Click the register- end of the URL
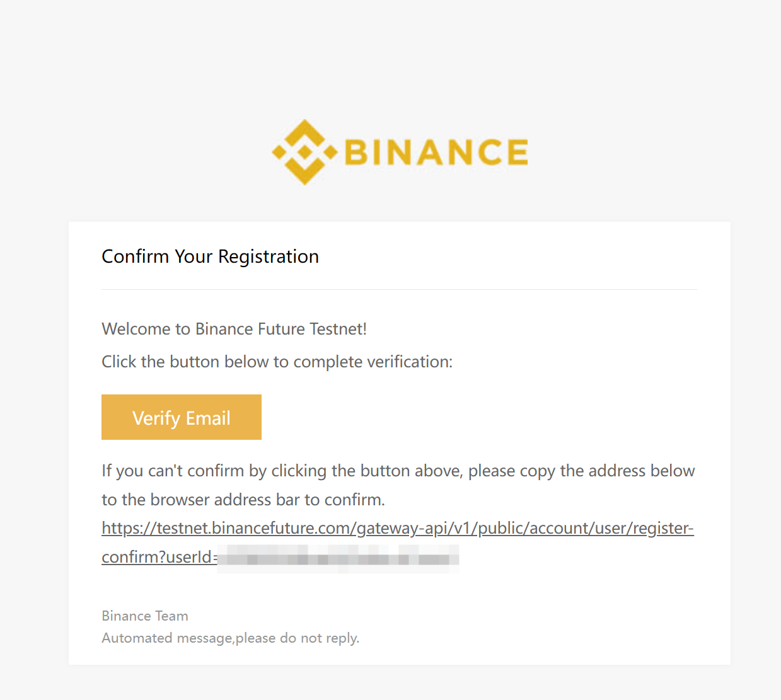The image size is (781, 700). click(x=663, y=528)
